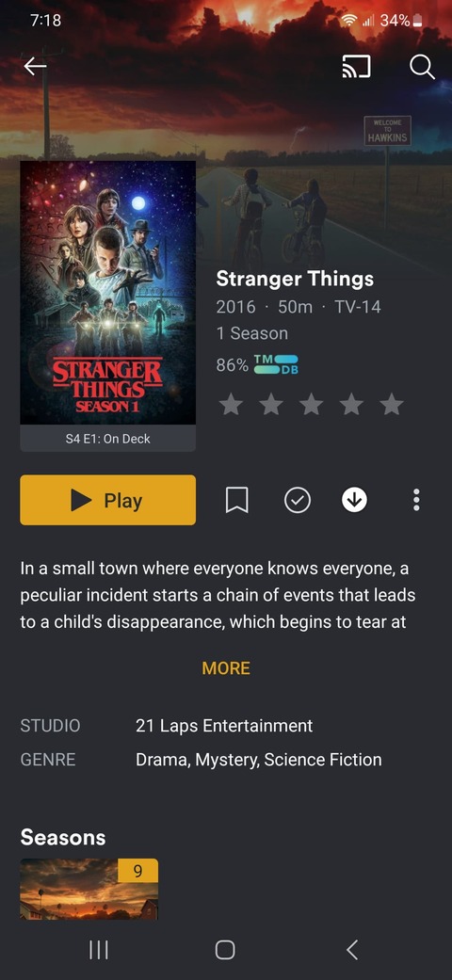
Task: Open the season thumbnail with 9 badge
Action: 89,888
